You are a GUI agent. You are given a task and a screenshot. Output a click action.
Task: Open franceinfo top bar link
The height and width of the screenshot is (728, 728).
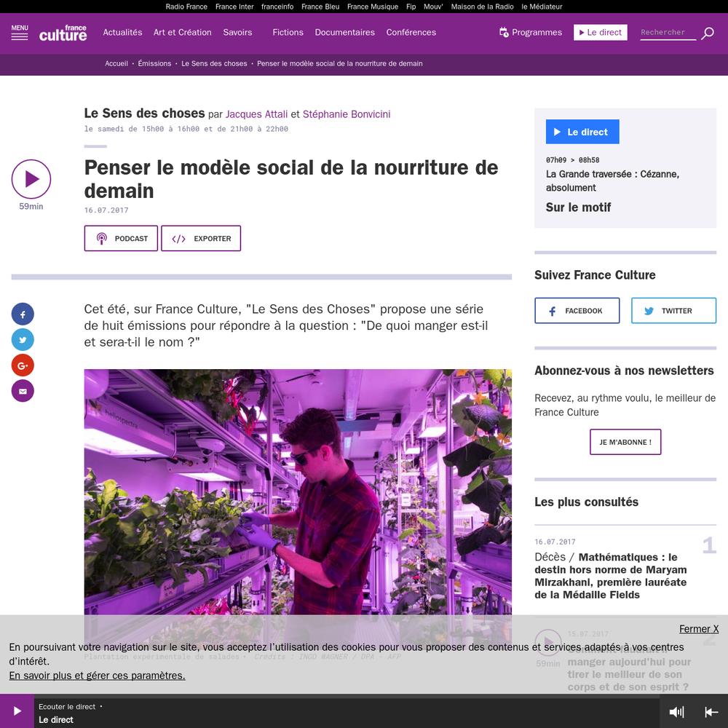(277, 7)
